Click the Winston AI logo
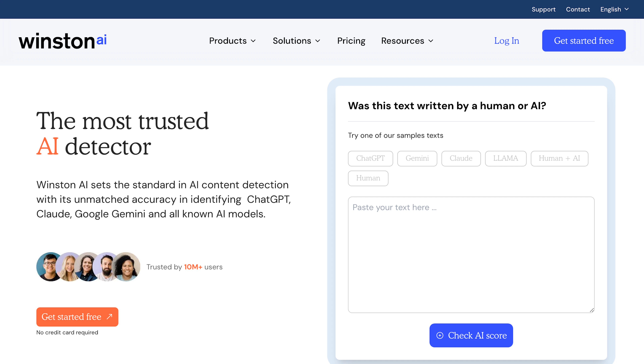The image size is (644, 364). click(63, 41)
